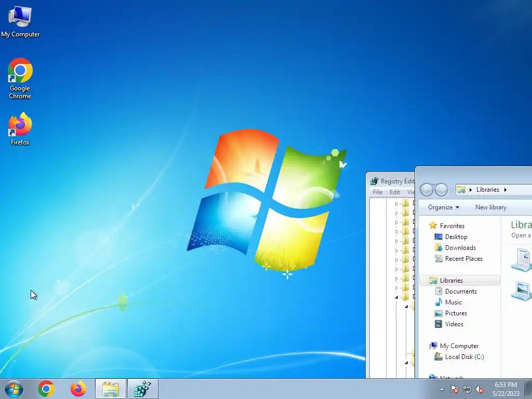Go forward in the Libraries explorer window

pos(441,190)
